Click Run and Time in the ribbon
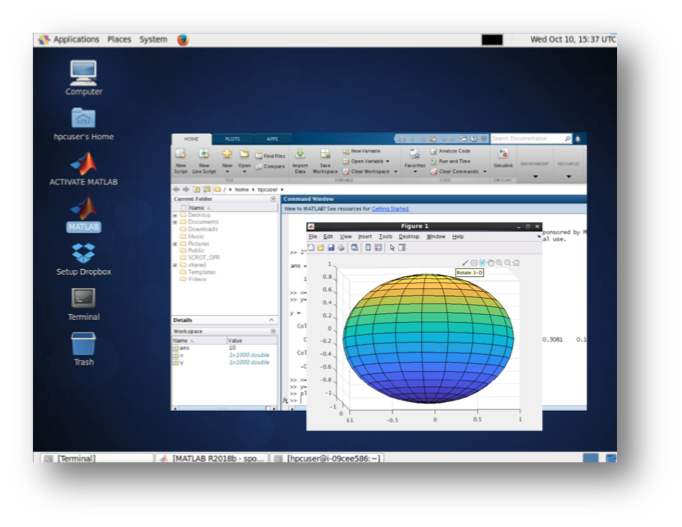Screen dimensions: 682x527 (x=450, y=161)
